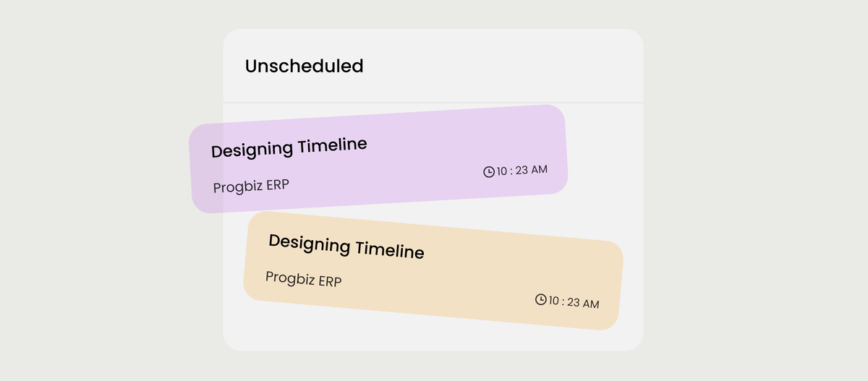Click empty header space right of Unscheduled

506,67
